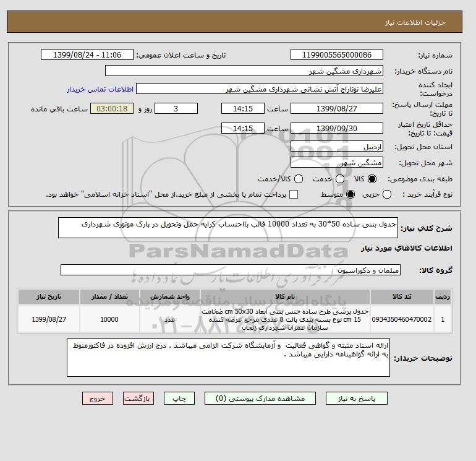Click the چاپ print button
476x461 pixels.
tap(179, 399)
